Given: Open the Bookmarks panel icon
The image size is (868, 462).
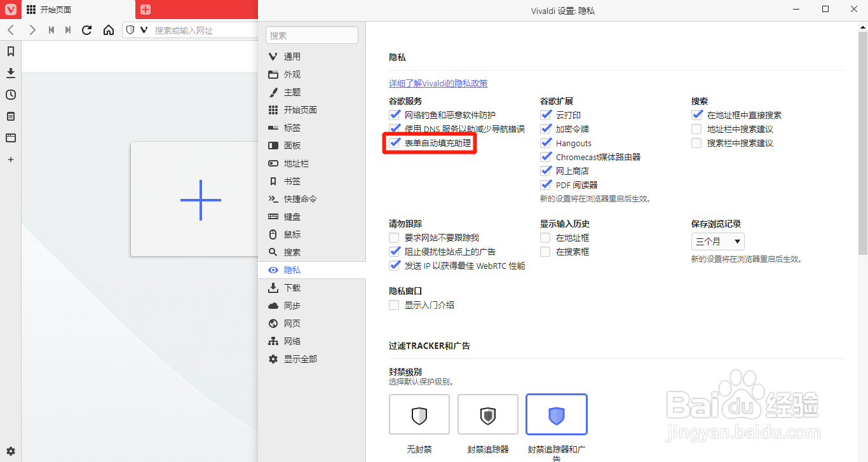Looking at the screenshot, I should click(11, 51).
